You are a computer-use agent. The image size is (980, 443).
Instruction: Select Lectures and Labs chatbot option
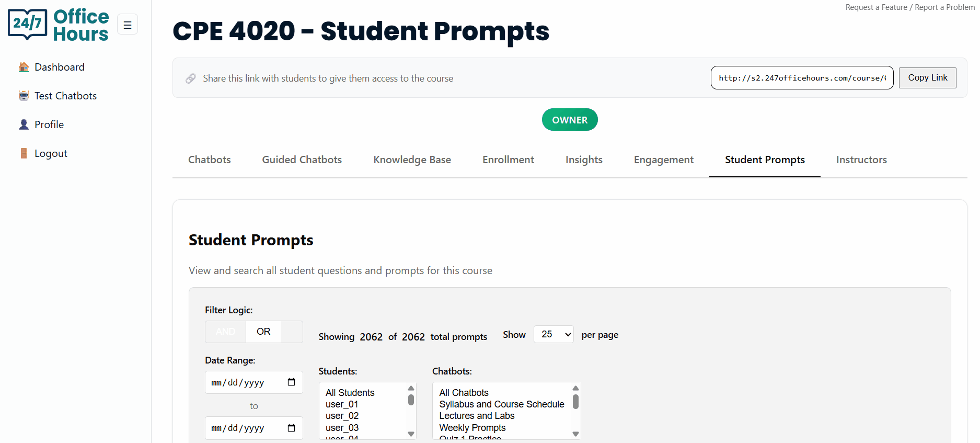click(x=477, y=416)
